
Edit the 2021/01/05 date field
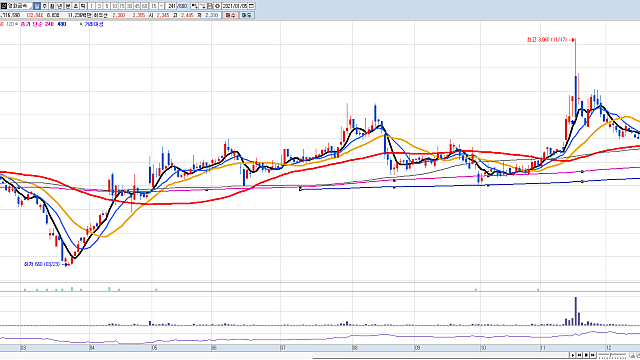pos(235,6)
